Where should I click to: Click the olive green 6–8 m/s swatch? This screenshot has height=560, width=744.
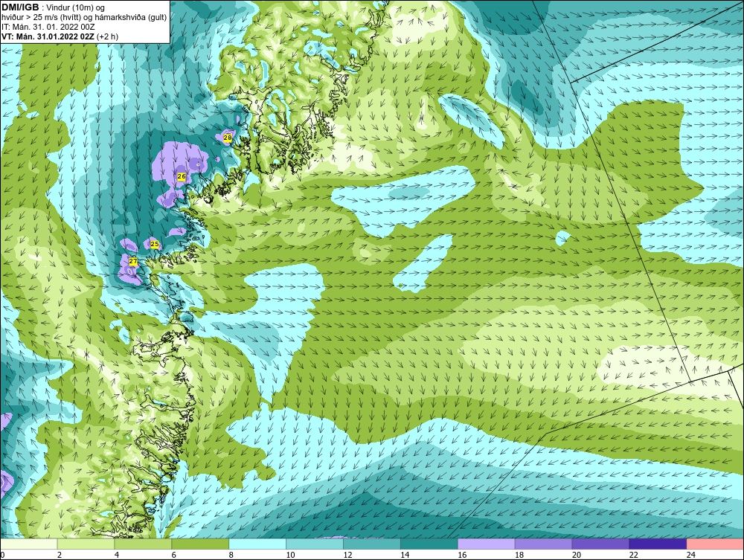coord(200,544)
